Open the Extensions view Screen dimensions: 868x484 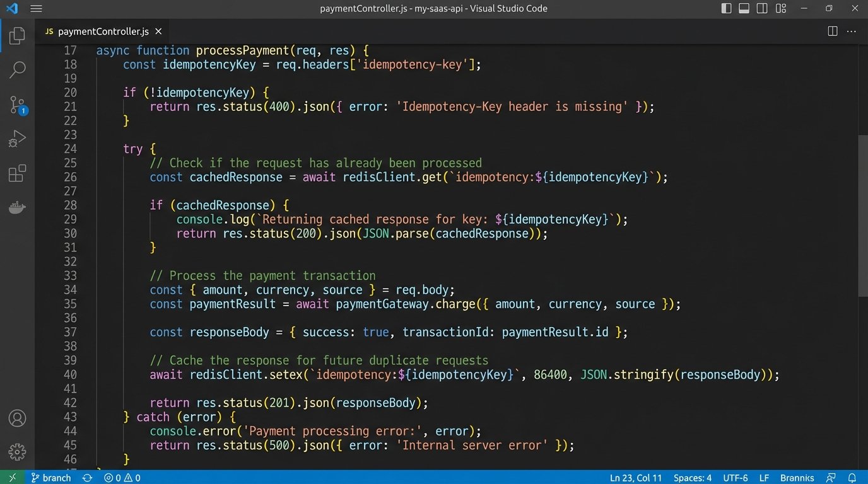(17, 173)
